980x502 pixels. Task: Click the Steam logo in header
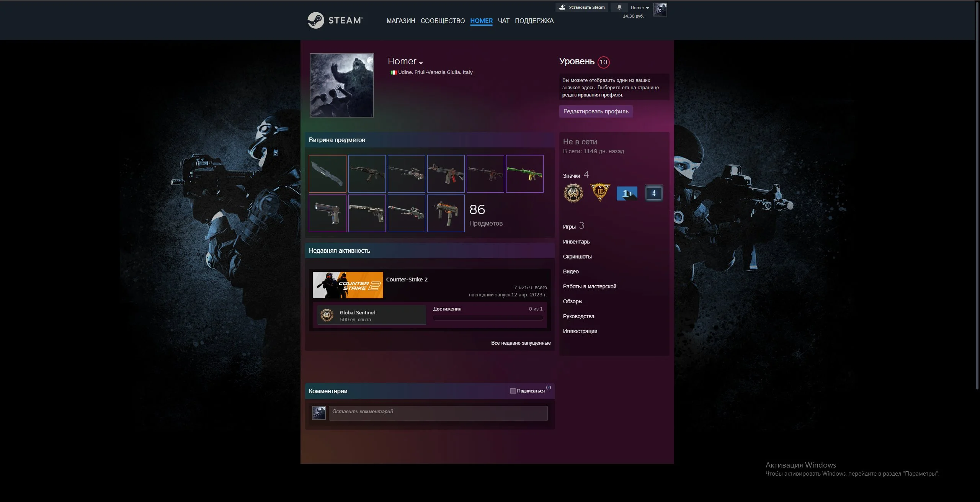(x=335, y=20)
